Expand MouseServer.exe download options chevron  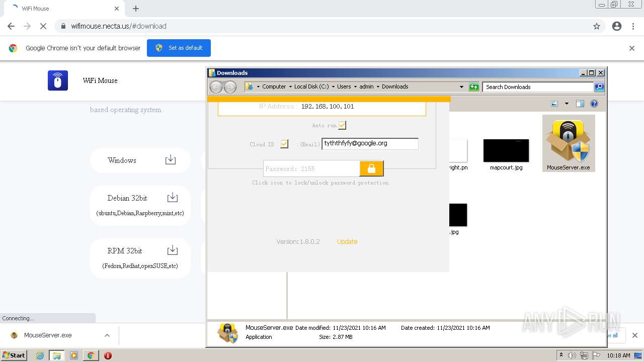pyautogui.click(x=107, y=335)
